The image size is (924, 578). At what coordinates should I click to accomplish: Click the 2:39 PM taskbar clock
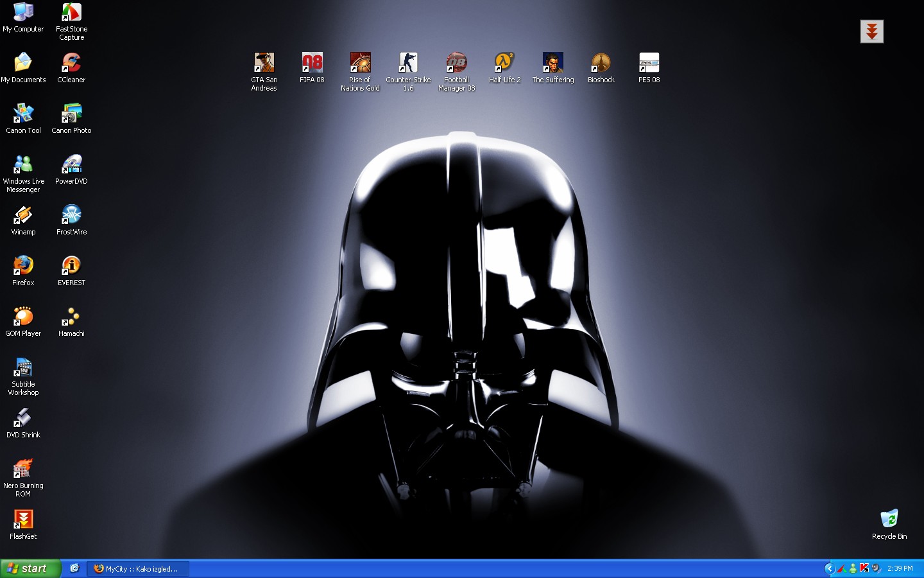900,568
